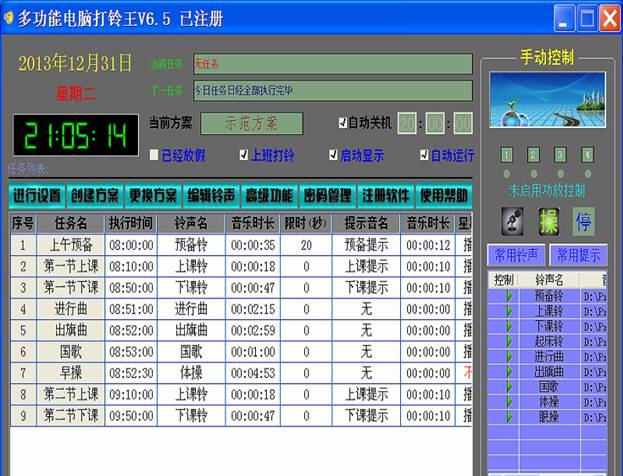Click the 预备提示 prompt sound cell
The height and width of the screenshot is (476, 623).
366,245
